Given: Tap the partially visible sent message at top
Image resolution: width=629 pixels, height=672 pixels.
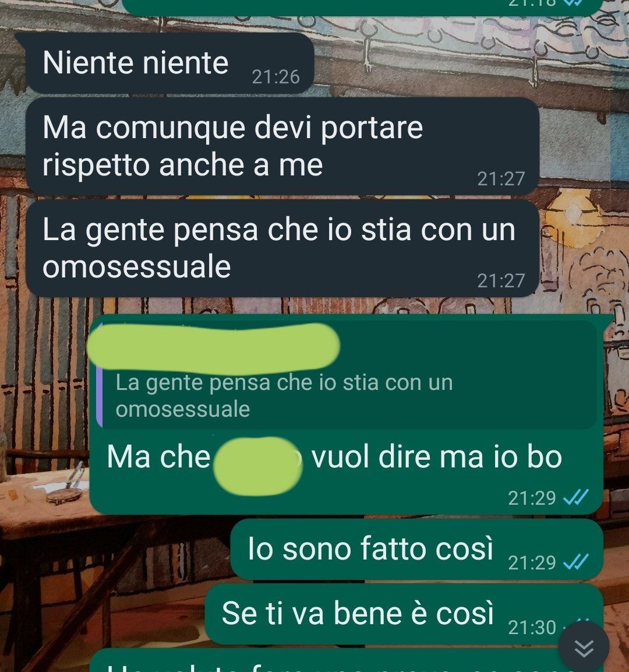Looking at the screenshot, I should point(363,8).
